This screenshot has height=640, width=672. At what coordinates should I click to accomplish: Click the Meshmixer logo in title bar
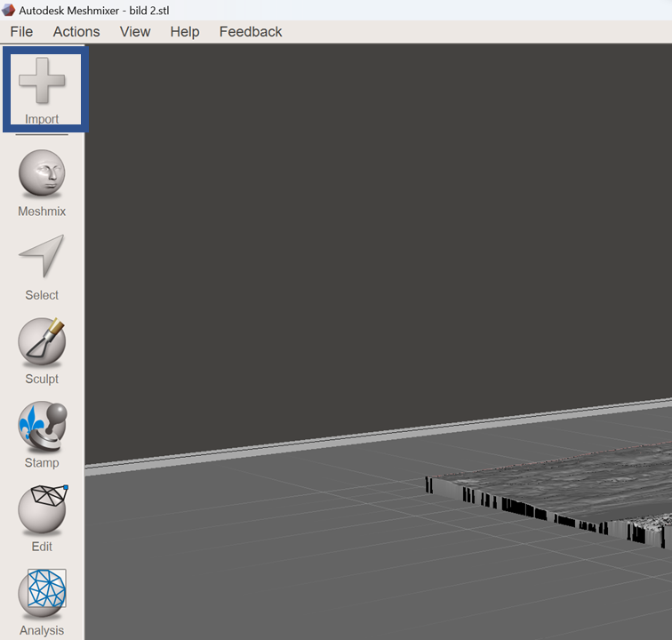click(8, 9)
